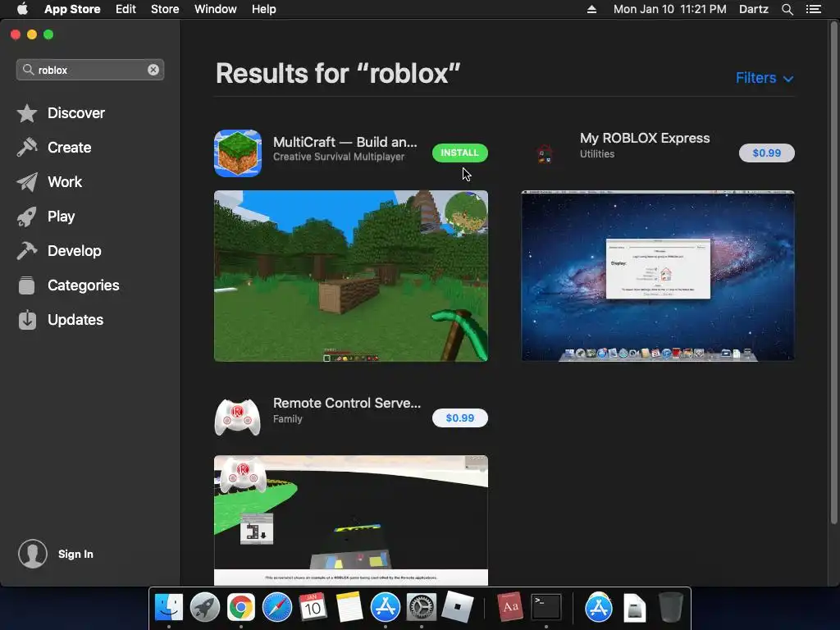Screen dimensions: 840x630
Task: Open Terminal from the Dock
Action: click(546, 608)
